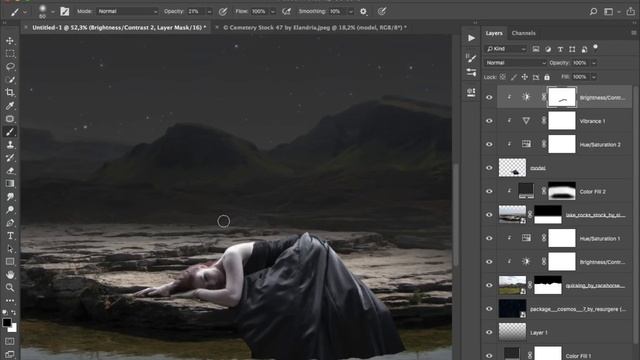Open smoothing options gear
Screen dimensions: 640x360
[363, 11]
